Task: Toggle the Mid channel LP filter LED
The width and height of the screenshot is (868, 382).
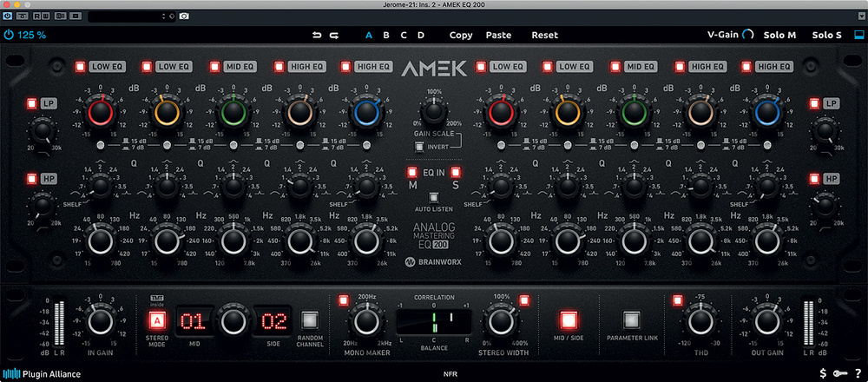Action: pyautogui.click(x=32, y=103)
